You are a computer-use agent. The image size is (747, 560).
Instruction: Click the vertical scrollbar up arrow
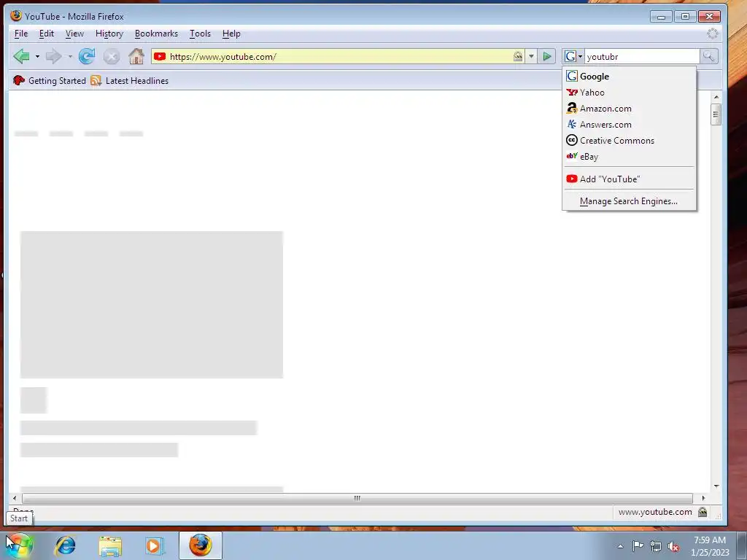(716, 97)
